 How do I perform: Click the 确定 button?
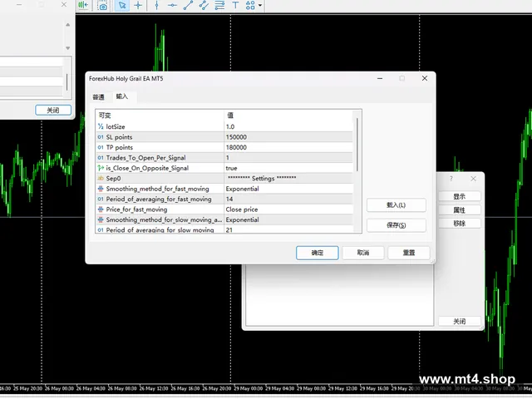pyautogui.click(x=318, y=253)
